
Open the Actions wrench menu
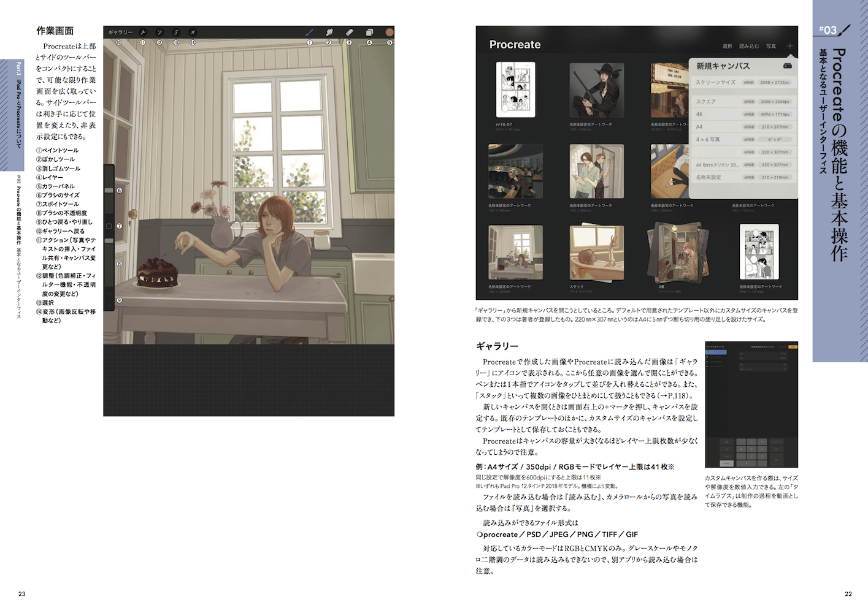tap(143, 32)
